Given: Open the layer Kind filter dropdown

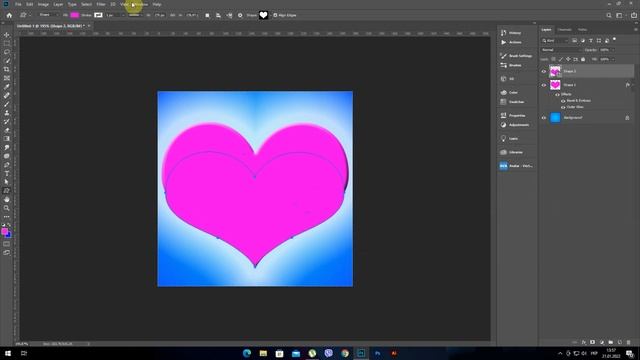Looking at the screenshot, I should [555, 40].
